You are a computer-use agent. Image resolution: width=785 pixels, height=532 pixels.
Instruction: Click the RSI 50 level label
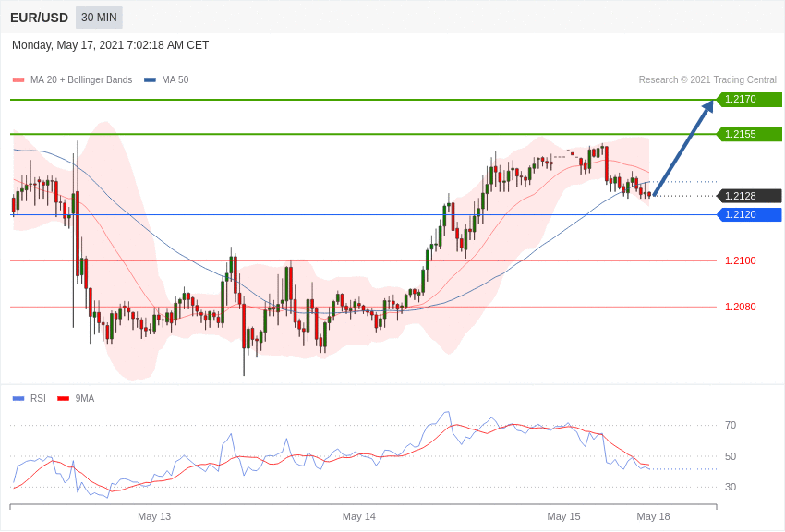pos(731,456)
